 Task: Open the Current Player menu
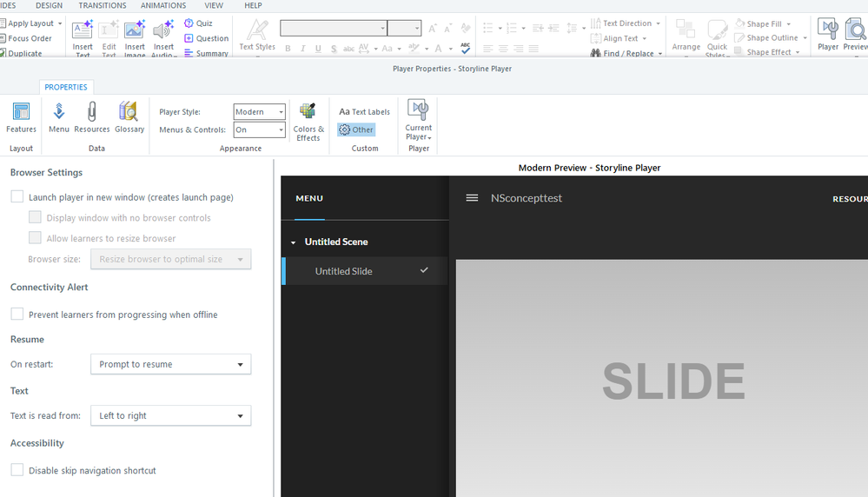point(419,121)
